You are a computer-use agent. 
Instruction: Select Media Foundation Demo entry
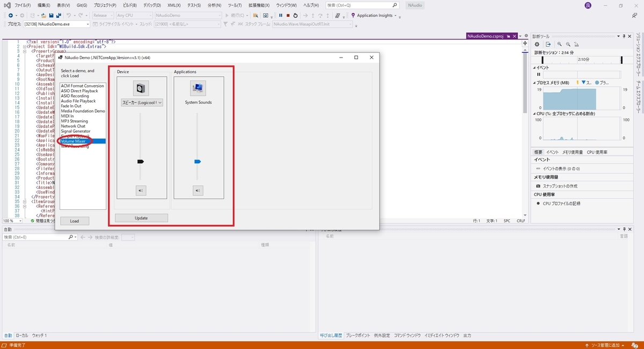(x=83, y=111)
